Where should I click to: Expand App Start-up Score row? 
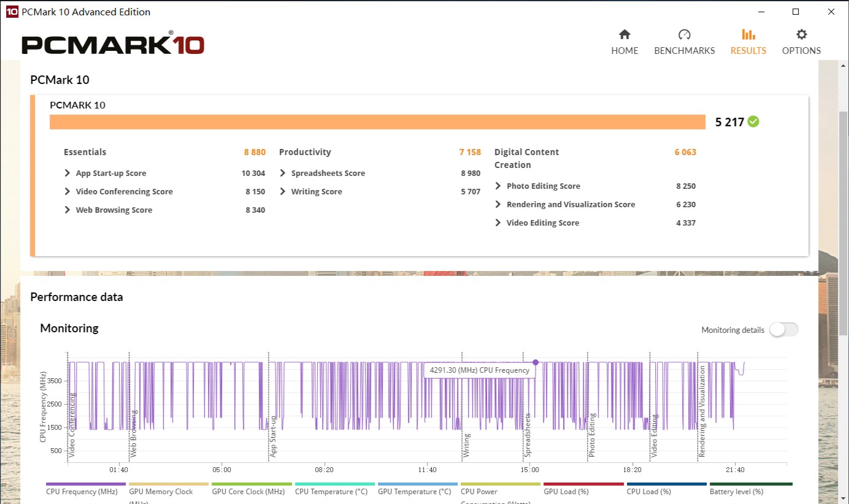coord(67,174)
